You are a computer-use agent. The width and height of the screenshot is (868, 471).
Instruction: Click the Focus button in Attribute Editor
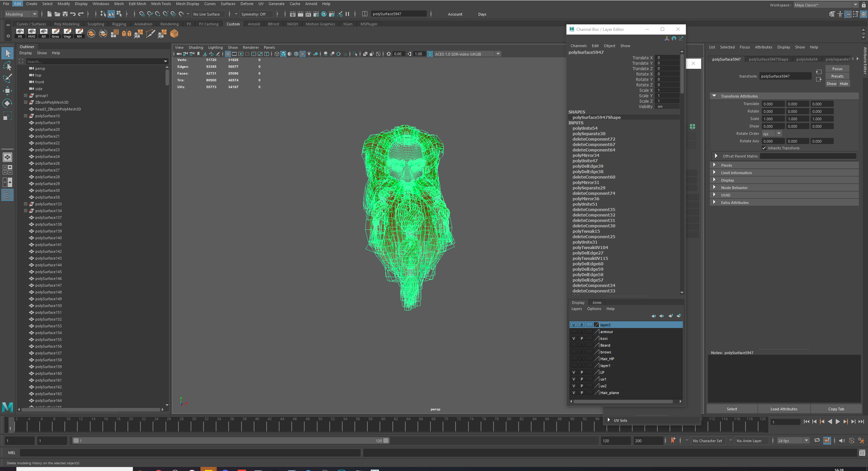[x=837, y=69]
